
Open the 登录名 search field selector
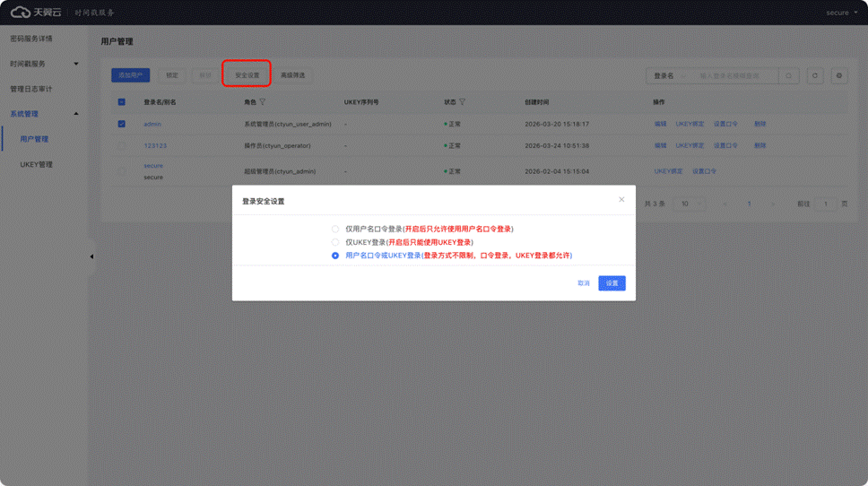669,76
